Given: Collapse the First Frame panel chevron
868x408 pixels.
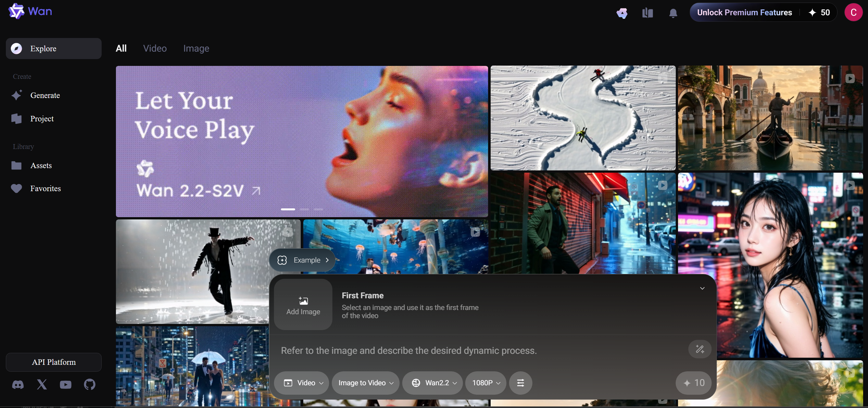Looking at the screenshot, I should (702, 288).
